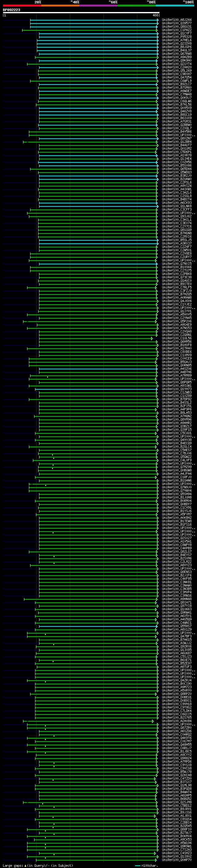The width and height of the screenshot is (197, 868).
Task: Select the cyan ~100% identity legend bar
Action: coord(175,6)
